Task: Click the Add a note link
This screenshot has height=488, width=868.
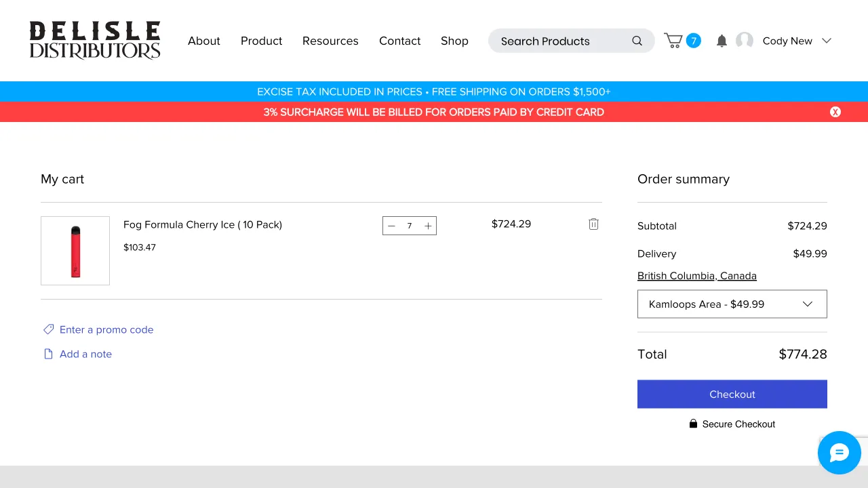Action: tap(85, 354)
